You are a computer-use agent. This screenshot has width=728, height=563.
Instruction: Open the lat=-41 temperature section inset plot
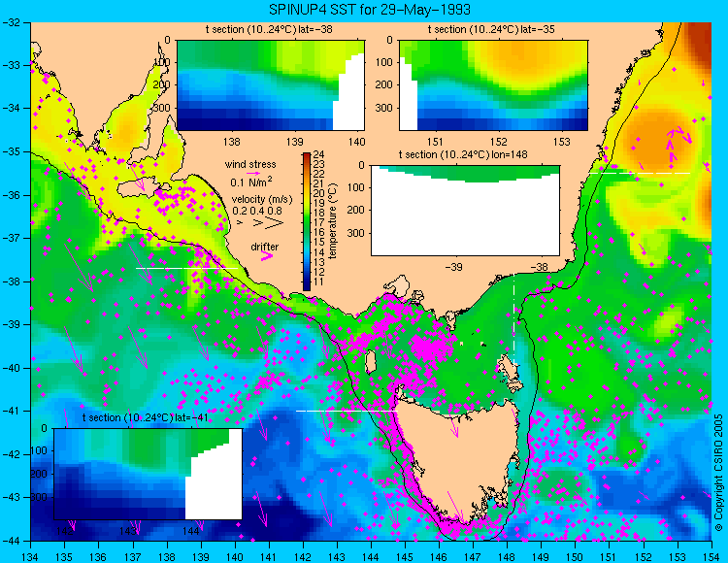tap(149, 474)
